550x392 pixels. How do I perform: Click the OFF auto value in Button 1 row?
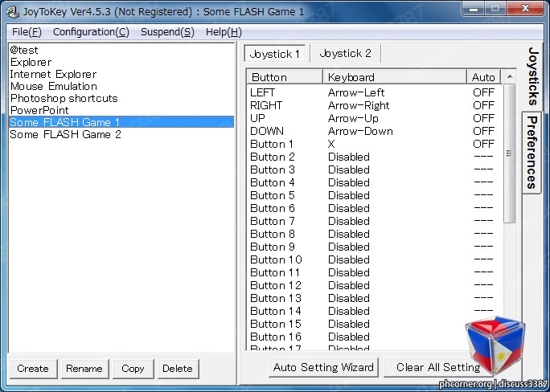pos(483,144)
